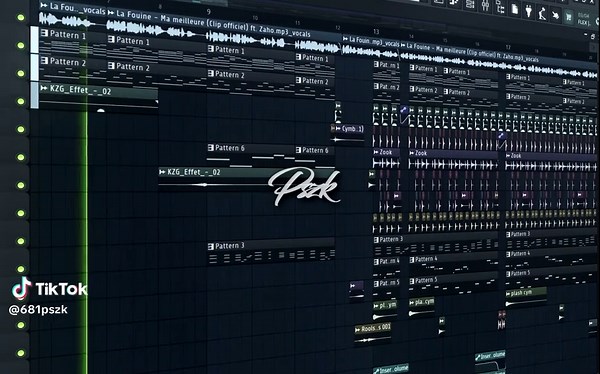Image resolution: width=600 pixels, height=374 pixels.
Task: Mute the Pattern 2 track
Action: 21,73
